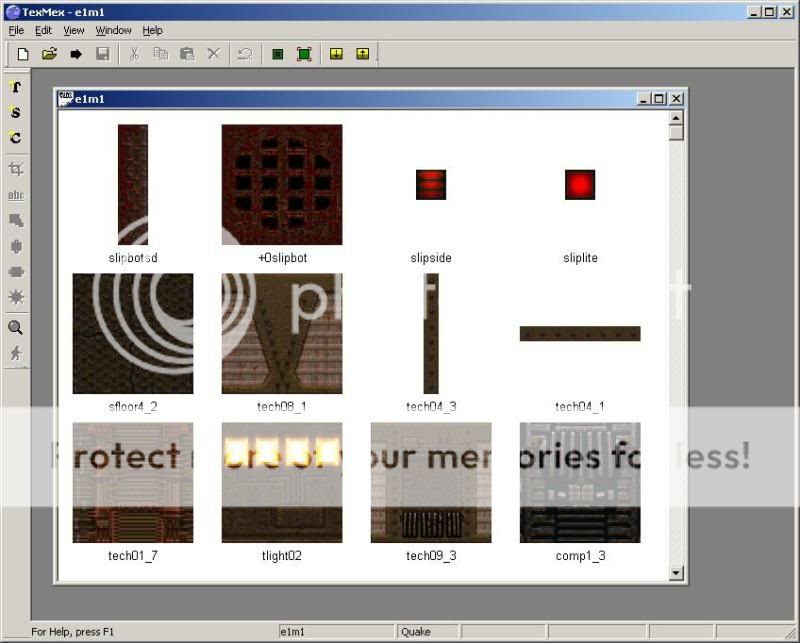Viewport: 800px width, 643px height.
Task: Open the Edit menu dropdown
Action: (43, 30)
